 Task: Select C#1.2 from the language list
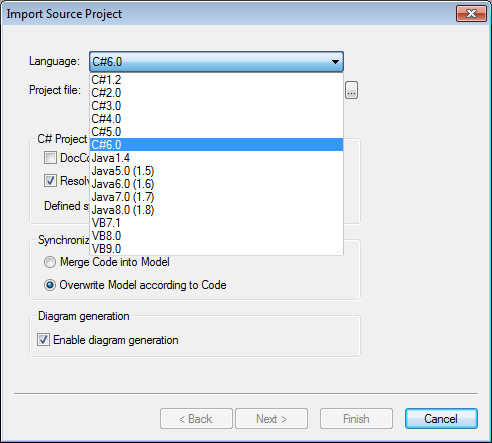(x=216, y=80)
